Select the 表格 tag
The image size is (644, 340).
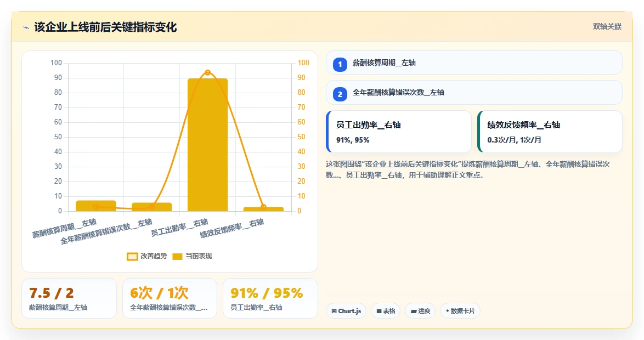(386, 311)
